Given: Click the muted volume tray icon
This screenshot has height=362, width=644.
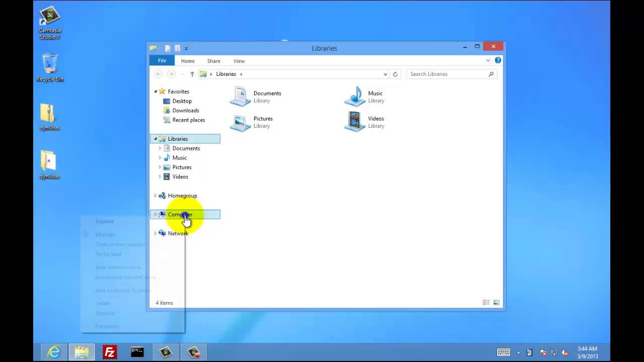Looking at the screenshot, I should pyautogui.click(x=565, y=352).
